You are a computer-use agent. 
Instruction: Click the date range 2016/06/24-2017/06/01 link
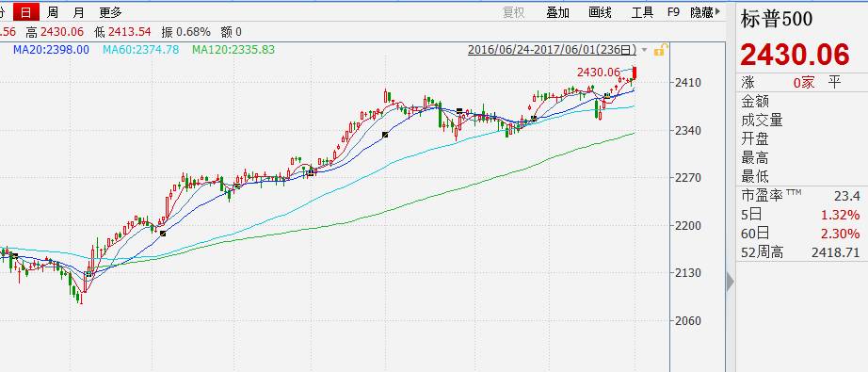552,50
